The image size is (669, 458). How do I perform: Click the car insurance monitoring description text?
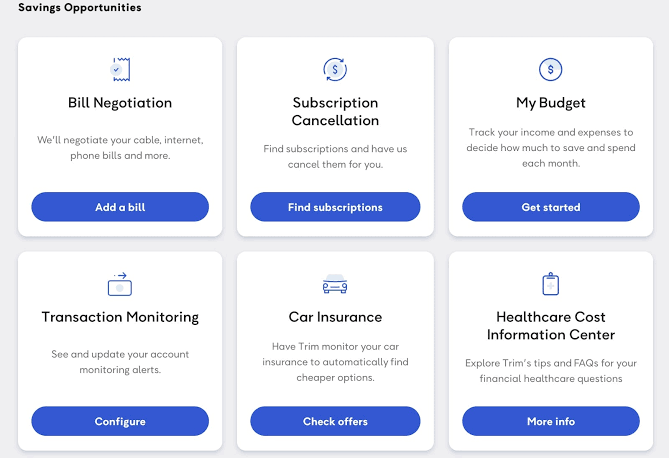[x=335, y=362]
